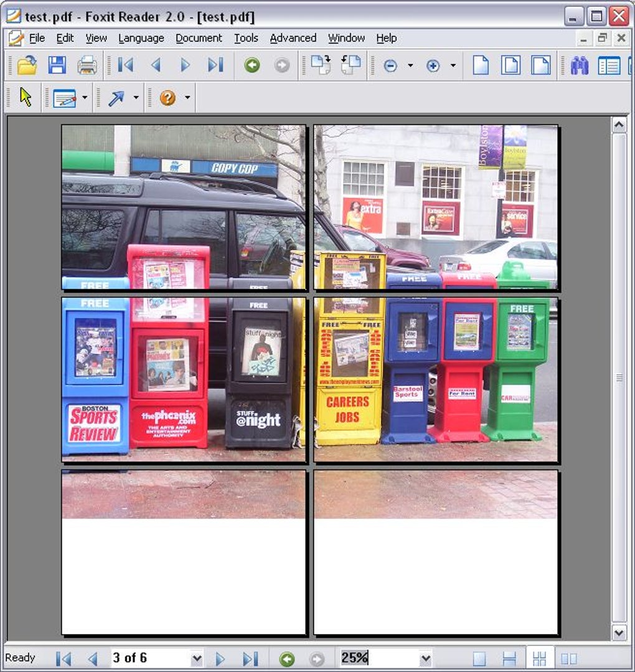The height and width of the screenshot is (672, 635).
Task: Go to previous page in the status bar
Action: pos(93,658)
